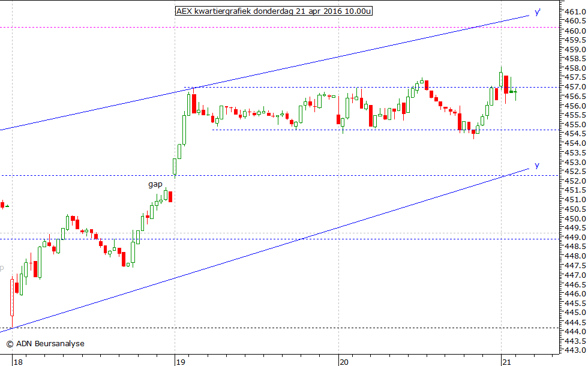588x366 pixels.
Task: Click the 443.0 price axis value
Action: 575,350
